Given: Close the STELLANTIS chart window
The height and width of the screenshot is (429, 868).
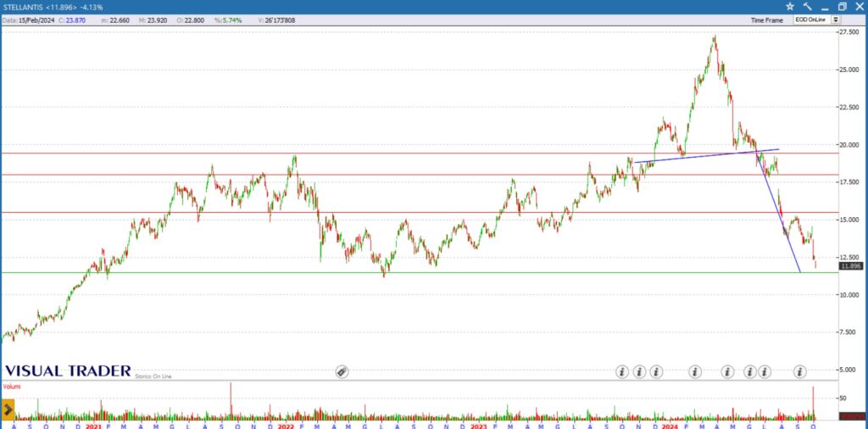Looking at the screenshot, I should 859,7.
